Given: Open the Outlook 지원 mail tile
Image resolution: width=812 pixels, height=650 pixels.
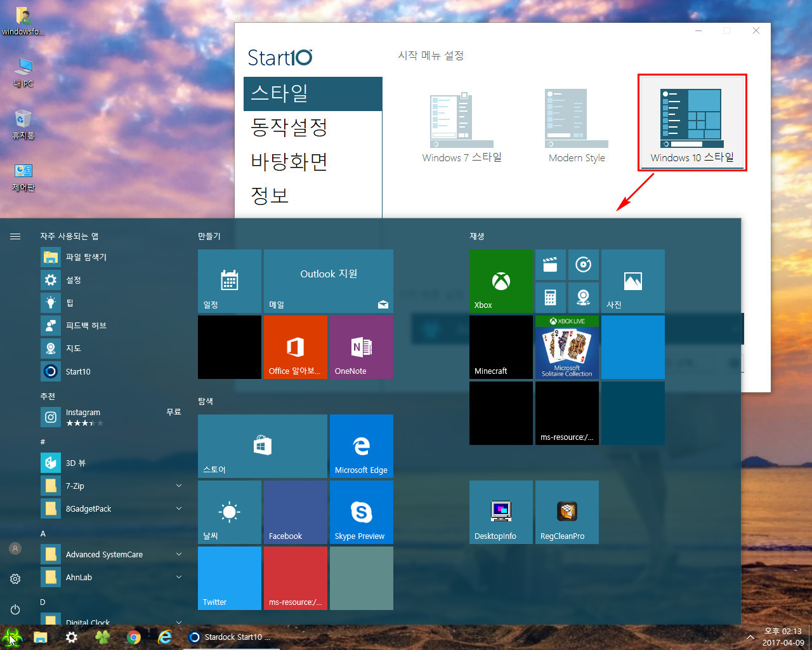Looking at the screenshot, I should pyautogui.click(x=328, y=281).
